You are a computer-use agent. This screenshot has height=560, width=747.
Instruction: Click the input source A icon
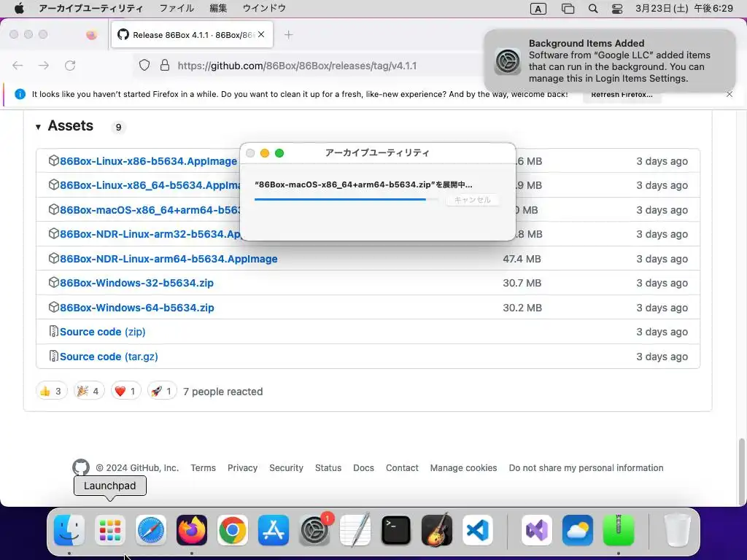point(538,9)
